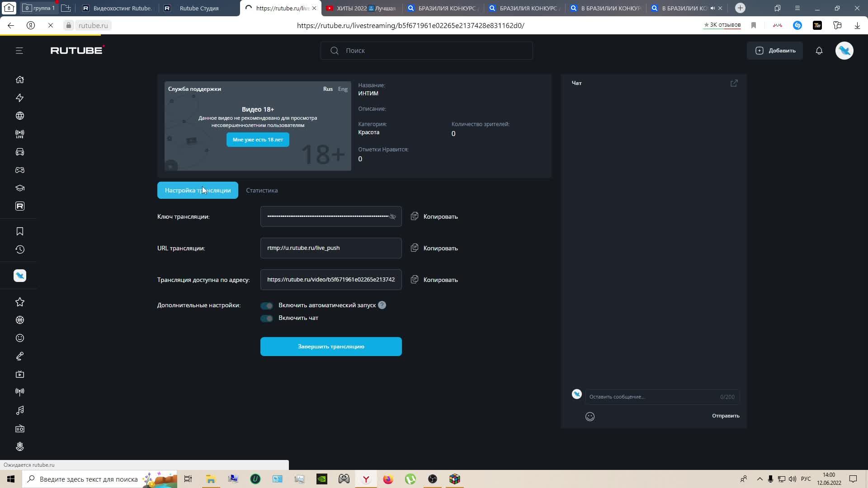Viewport: 868px width, 488px height.
Task: Open the emoji picker in chat
Action: [590, 417]
